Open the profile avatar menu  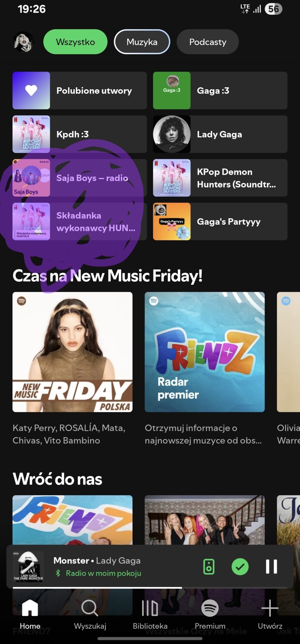[23, 42]
